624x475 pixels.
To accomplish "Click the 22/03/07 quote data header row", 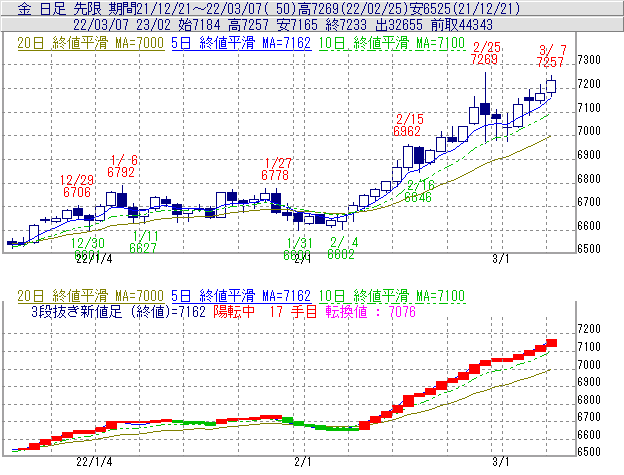I will coord(312,25).
